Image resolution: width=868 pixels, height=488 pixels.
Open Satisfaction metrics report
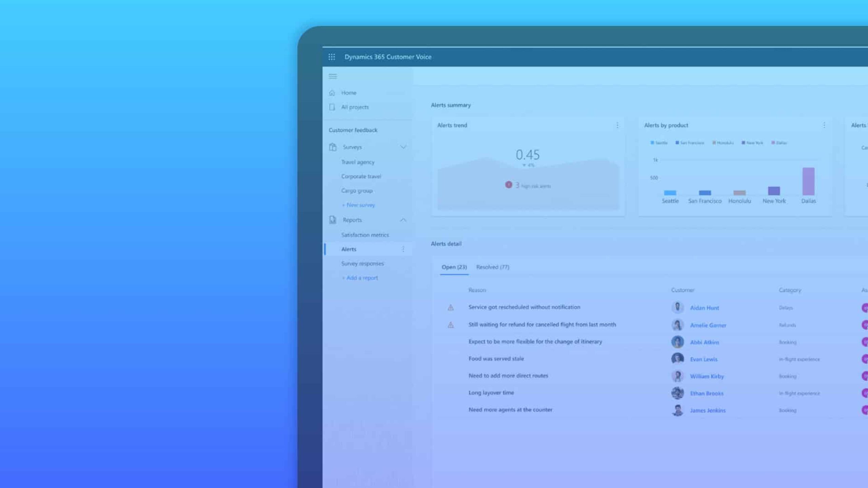coord(365,235)
